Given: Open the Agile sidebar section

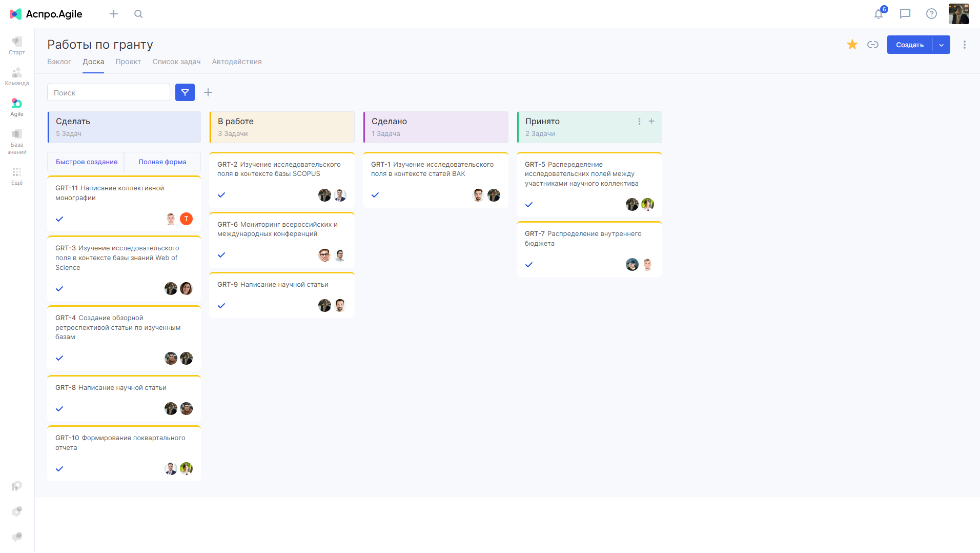Looking at the screenshot, I should (17, 107).
